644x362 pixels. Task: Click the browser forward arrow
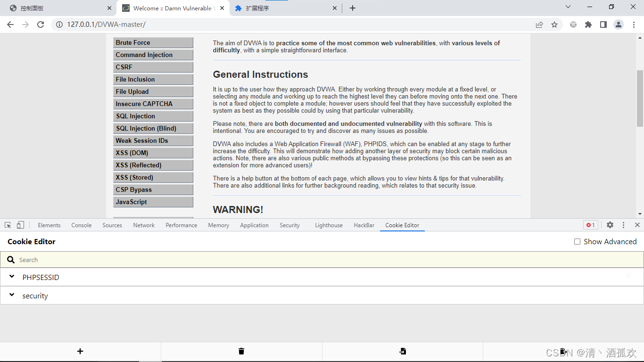point(25,25)
